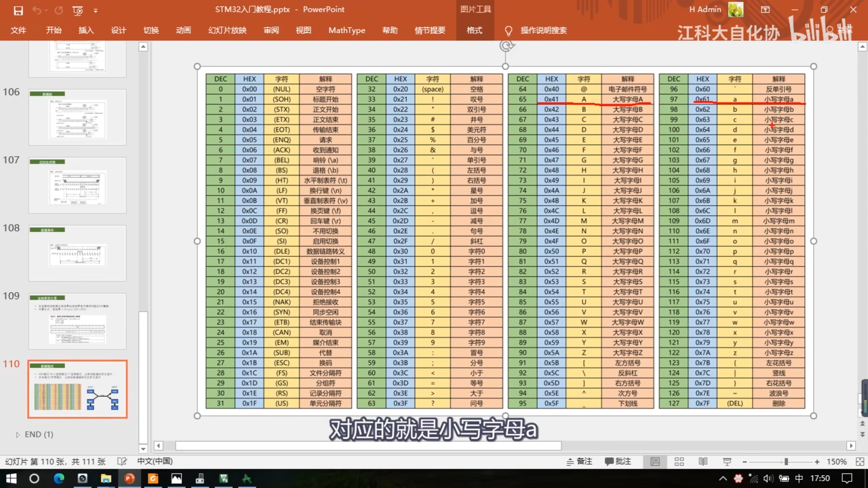868x488 pixels.
Task: Click the spell check icon in status bar
Action: coord(122,462)
